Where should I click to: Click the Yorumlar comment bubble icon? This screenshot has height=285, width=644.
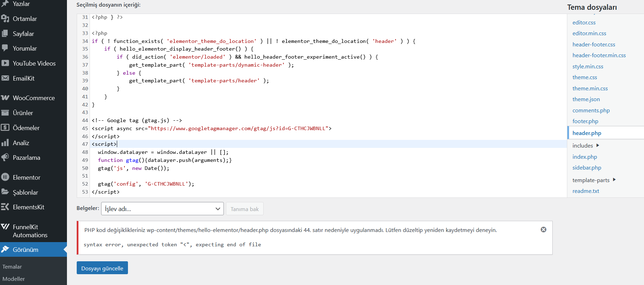[x=5, y=48]
